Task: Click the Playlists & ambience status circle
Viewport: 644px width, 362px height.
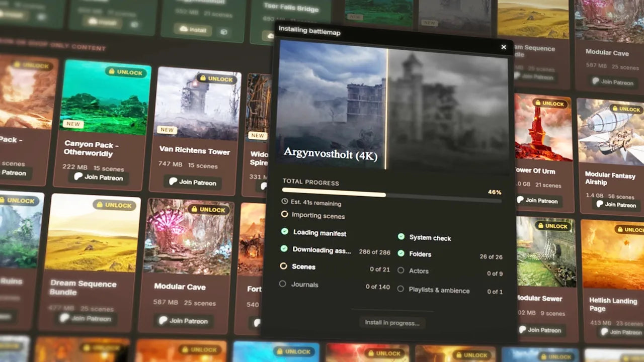Action: pyautogui.click(x=400, y=289)
